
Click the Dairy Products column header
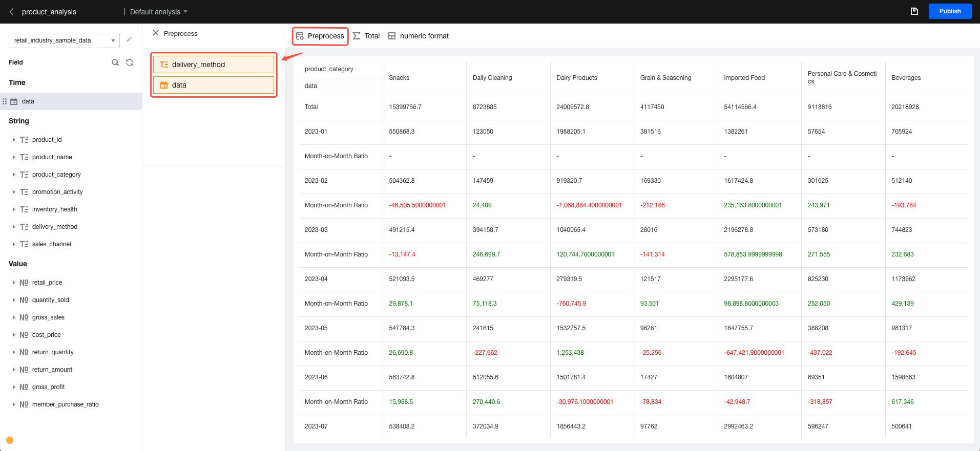[x=577, y=78]
